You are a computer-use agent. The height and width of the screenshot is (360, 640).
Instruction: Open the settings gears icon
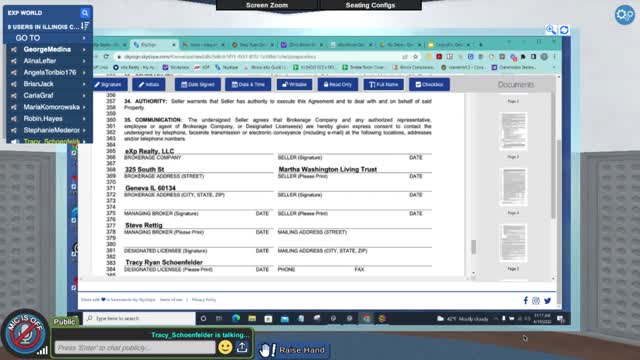point(624,15)
